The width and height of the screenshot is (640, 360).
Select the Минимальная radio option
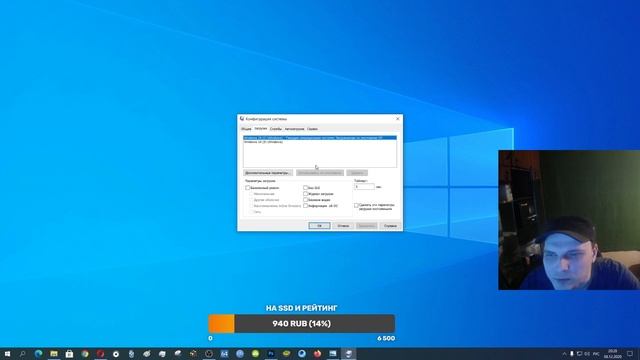point(251,194)
